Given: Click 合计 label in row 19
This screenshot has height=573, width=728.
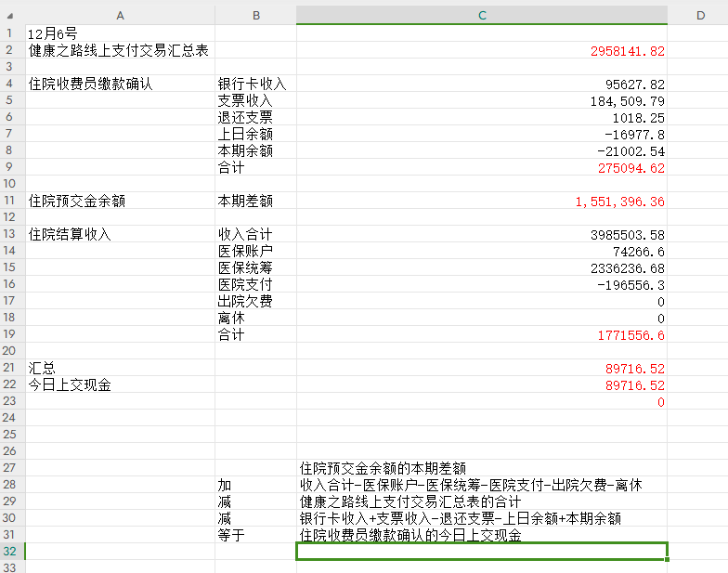Looking at the screenshot, I should [230, 334].
